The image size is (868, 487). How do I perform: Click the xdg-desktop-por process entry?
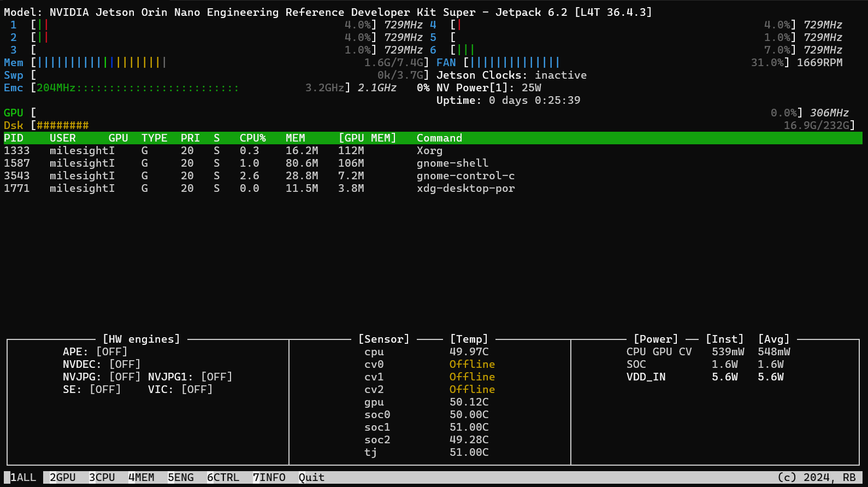pos(465,188)
